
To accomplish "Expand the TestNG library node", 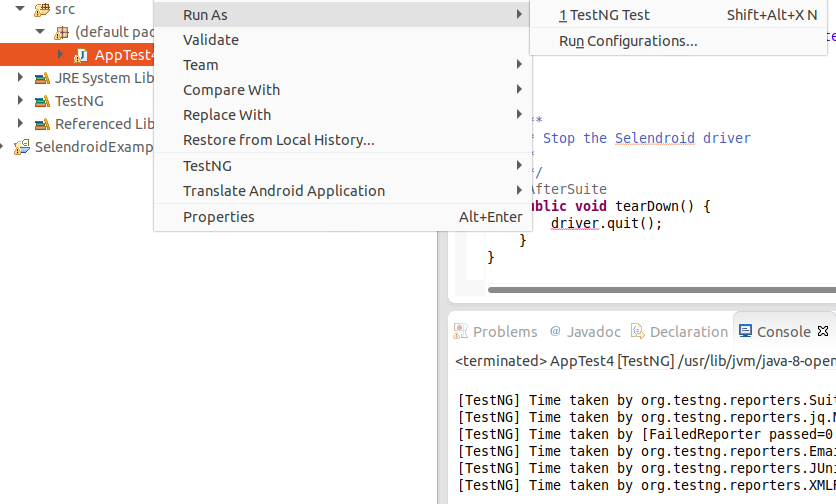I will 20,100.
